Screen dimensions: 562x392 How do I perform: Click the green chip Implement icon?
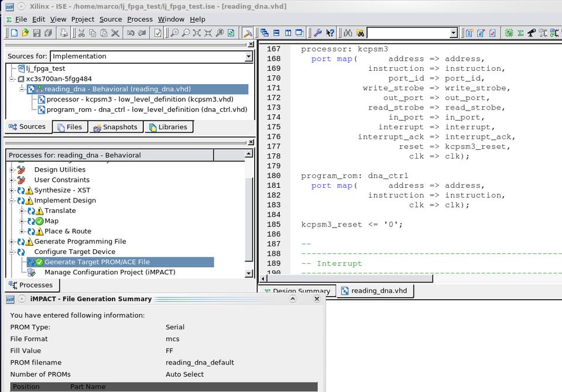click(x=509, y=33)
